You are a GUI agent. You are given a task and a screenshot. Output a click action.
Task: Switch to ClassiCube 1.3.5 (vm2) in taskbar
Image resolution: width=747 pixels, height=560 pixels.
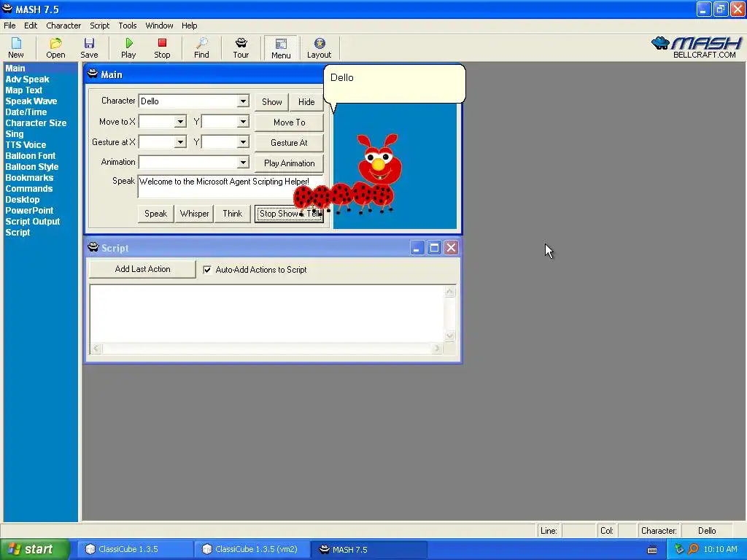click(252, 549)
